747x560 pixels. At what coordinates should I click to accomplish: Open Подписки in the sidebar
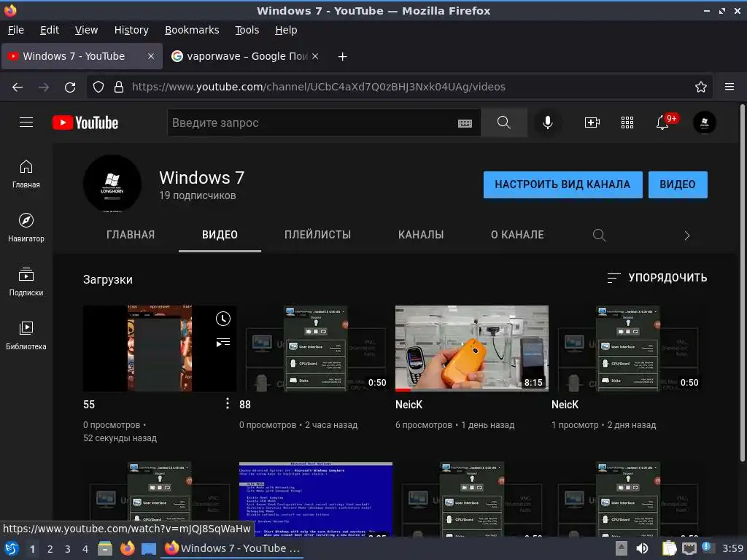26,282
